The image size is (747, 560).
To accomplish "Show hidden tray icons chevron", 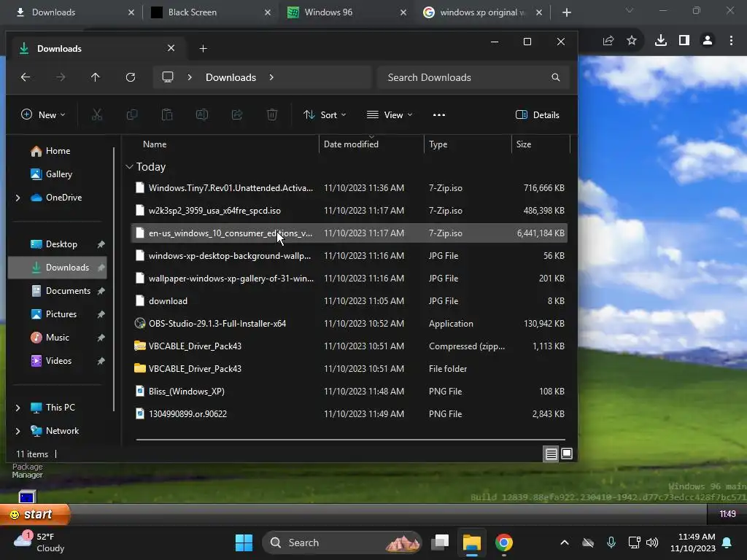I will (565, 542).
